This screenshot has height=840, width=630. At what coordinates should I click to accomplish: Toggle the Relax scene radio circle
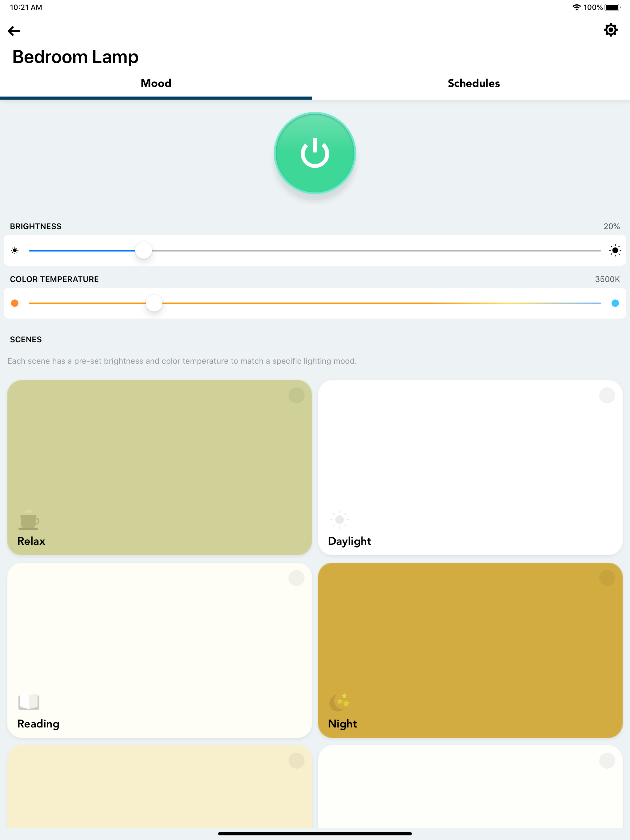coord(296,395)
